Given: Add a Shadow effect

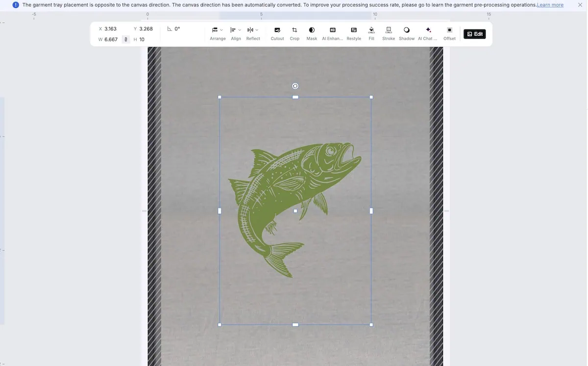Looking at the screenshot, I should 407,33.
